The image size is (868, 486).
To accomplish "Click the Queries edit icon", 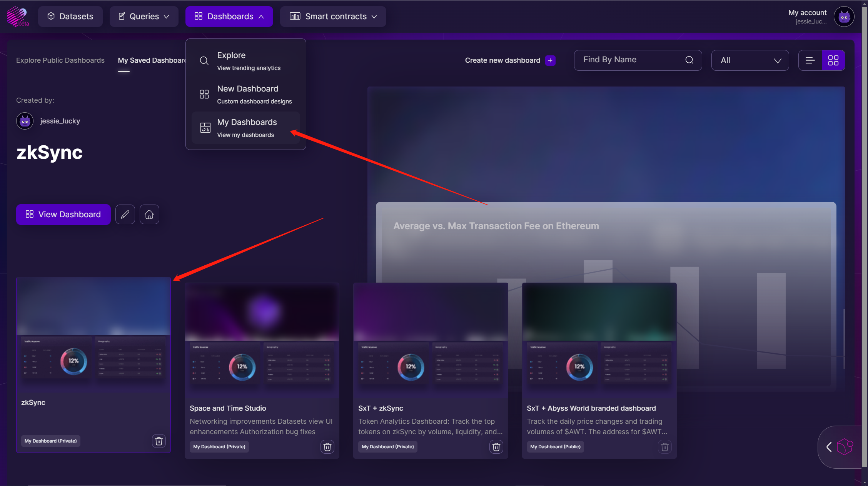I will point(122,16).
